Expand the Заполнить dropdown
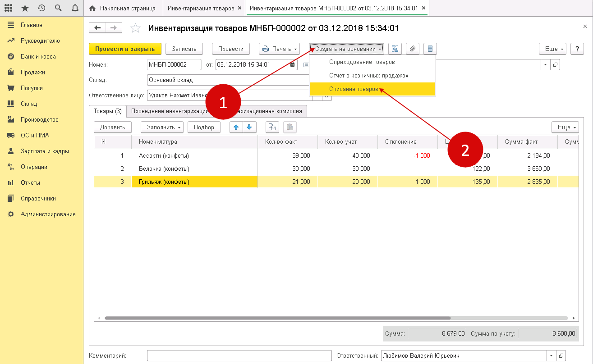 pos(162,127)
